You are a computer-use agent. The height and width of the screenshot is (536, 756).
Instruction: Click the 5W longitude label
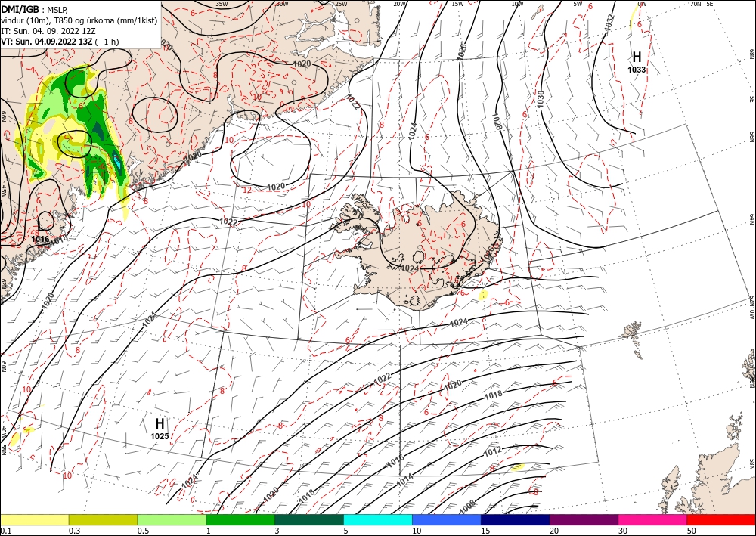point(578,4)
